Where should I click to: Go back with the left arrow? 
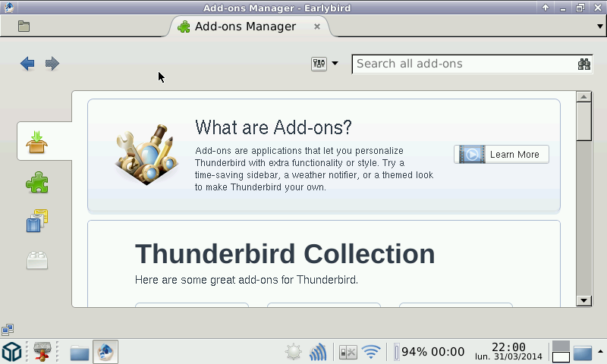coord(27,64)
